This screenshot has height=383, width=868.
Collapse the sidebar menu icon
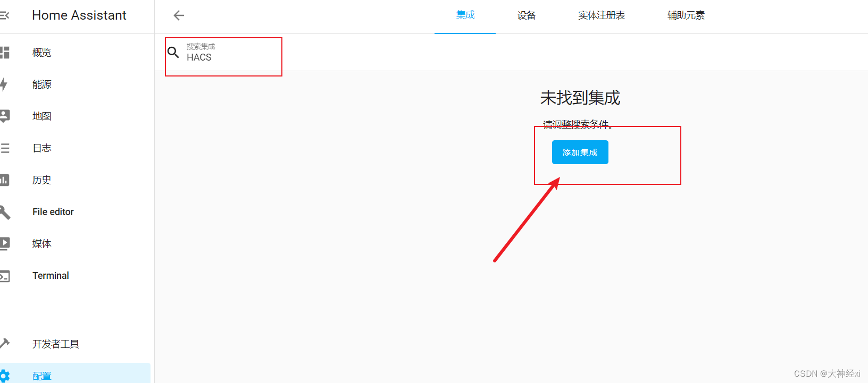[4, 15]
